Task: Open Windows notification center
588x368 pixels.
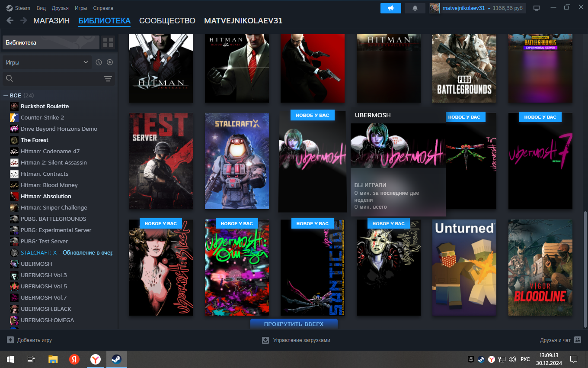Action: point(574,359)
